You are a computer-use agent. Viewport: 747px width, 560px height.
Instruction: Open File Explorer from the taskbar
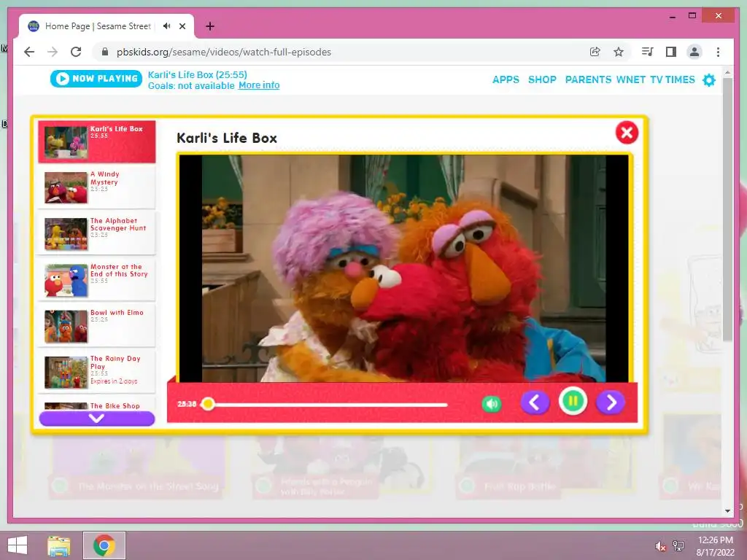point(59,545)
